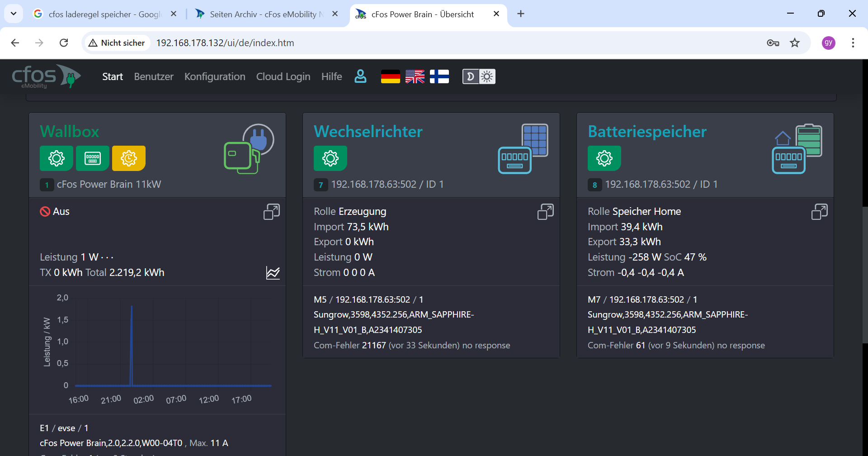
Task: Open the yellow Wallbox charging rules button
Action: click(129, 158)
